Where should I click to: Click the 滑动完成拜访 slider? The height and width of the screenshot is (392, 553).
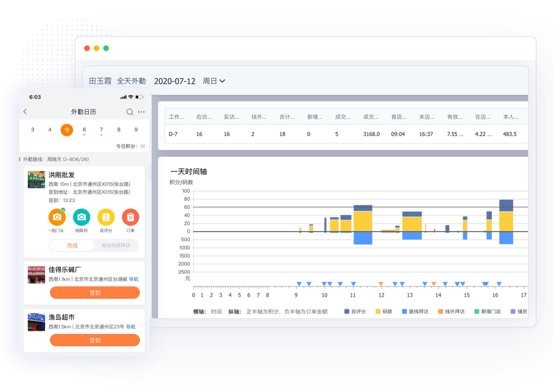pyautogui.click(x=116, y=245)
